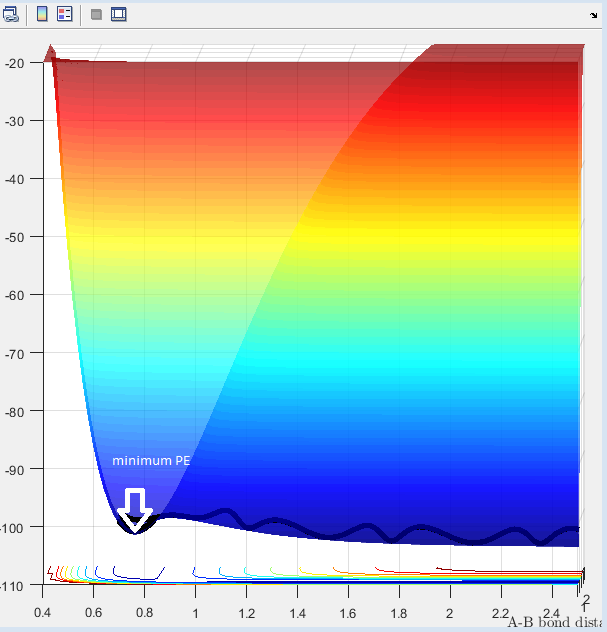
Task: Click the -60 y-axis tick label
Action: tap(15, 295)
